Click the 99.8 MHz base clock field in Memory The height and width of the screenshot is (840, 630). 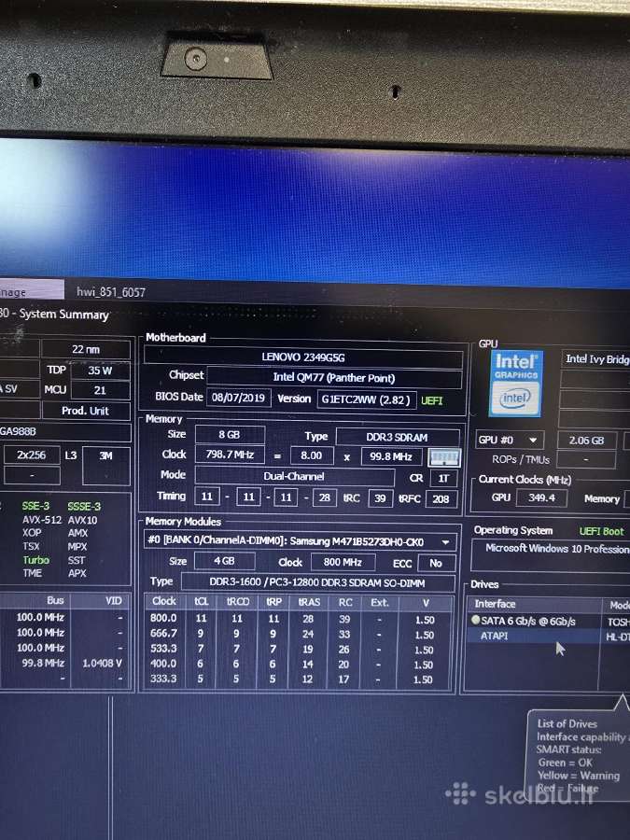point(391,457)
